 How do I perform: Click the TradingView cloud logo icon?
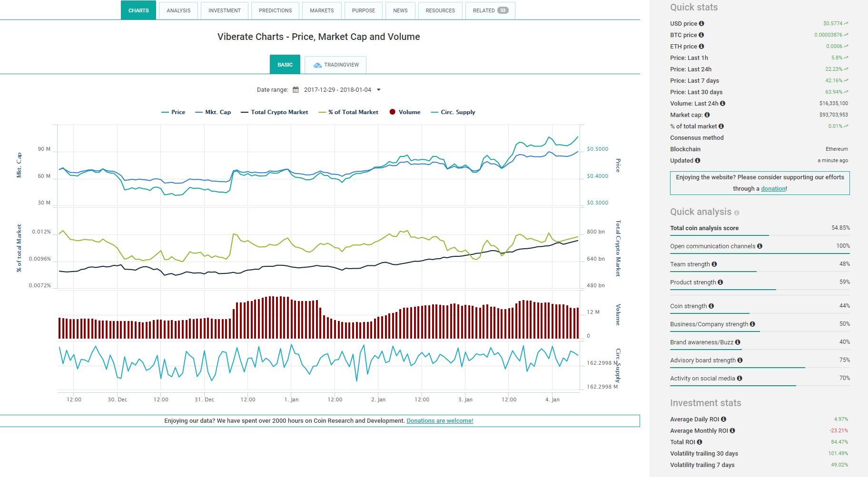pos(317,65)
